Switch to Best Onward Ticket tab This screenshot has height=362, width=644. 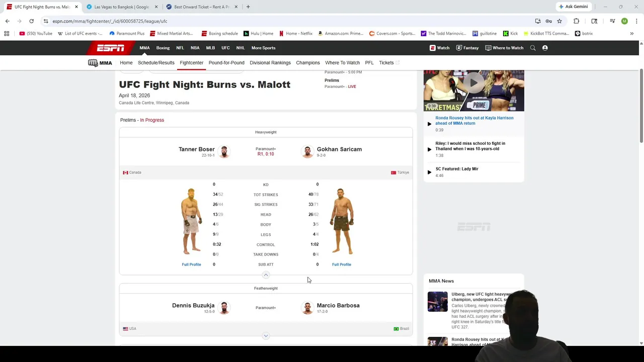(x=201, y=7)
